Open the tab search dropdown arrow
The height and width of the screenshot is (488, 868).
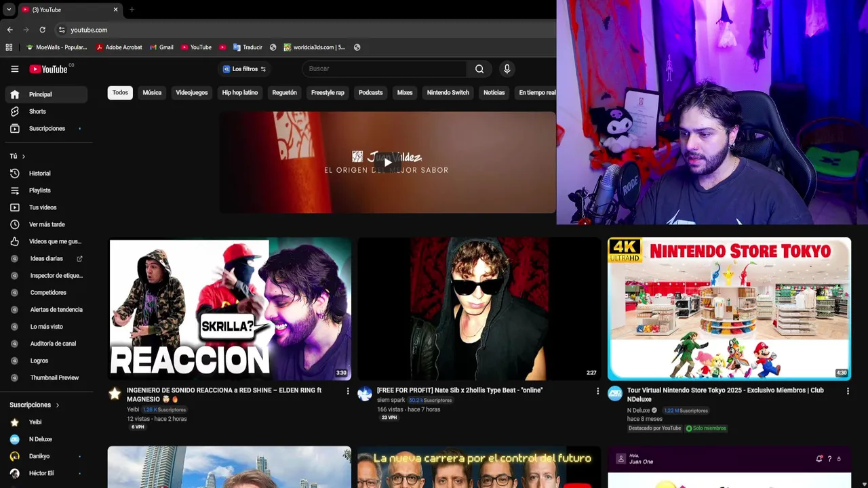click(8, 9)
